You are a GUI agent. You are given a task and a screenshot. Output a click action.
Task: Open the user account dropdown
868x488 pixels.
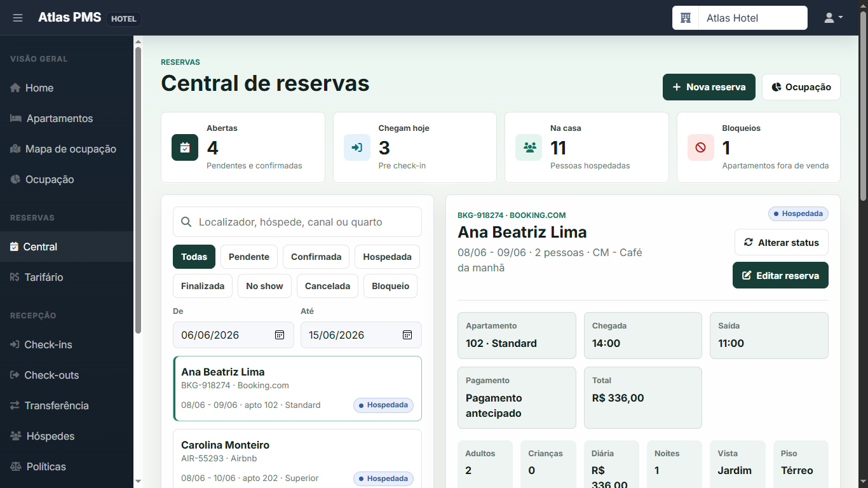point(833,18)
